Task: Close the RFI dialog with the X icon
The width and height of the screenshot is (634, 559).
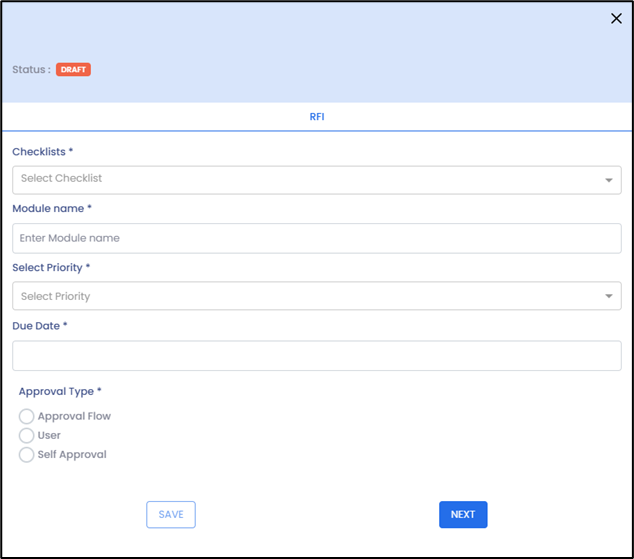Action: click(616, 19)
